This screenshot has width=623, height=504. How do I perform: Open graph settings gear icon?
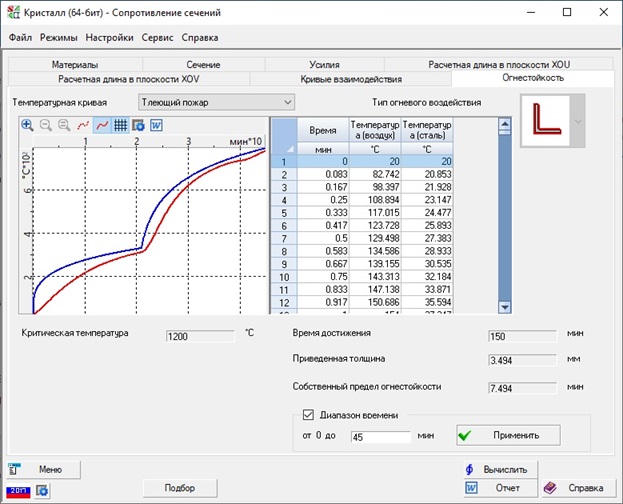coord(138,125)
